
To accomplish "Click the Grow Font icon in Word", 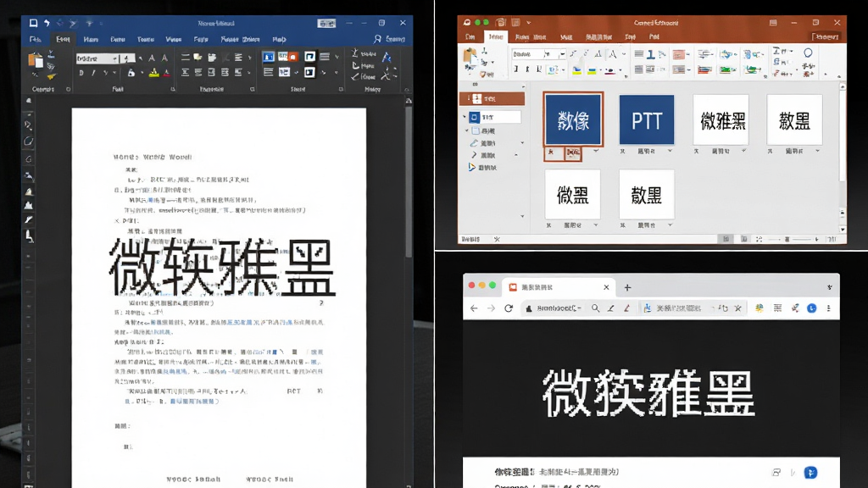I will (152, 58).
